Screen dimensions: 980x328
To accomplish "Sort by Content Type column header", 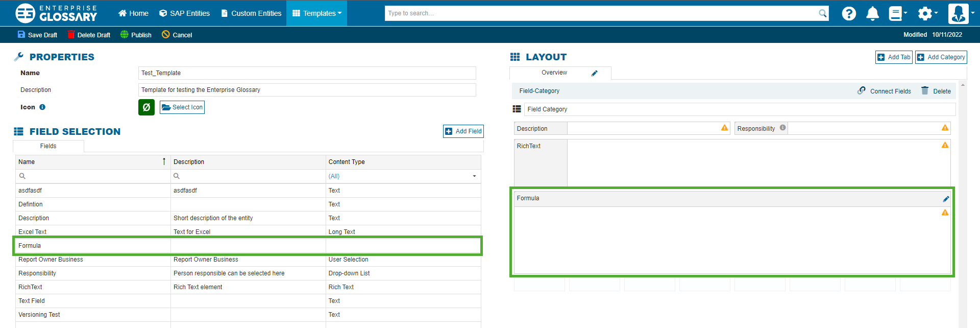I will pos(403,162).
